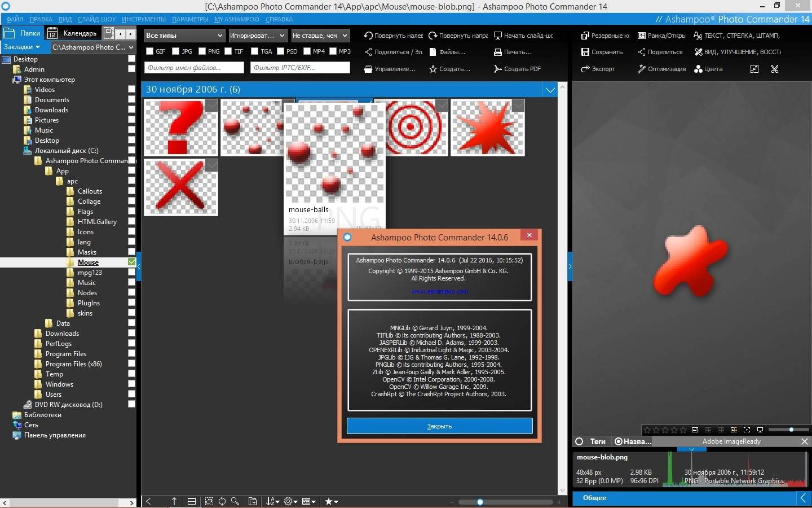Select the Теги radio button

[579, 441]
